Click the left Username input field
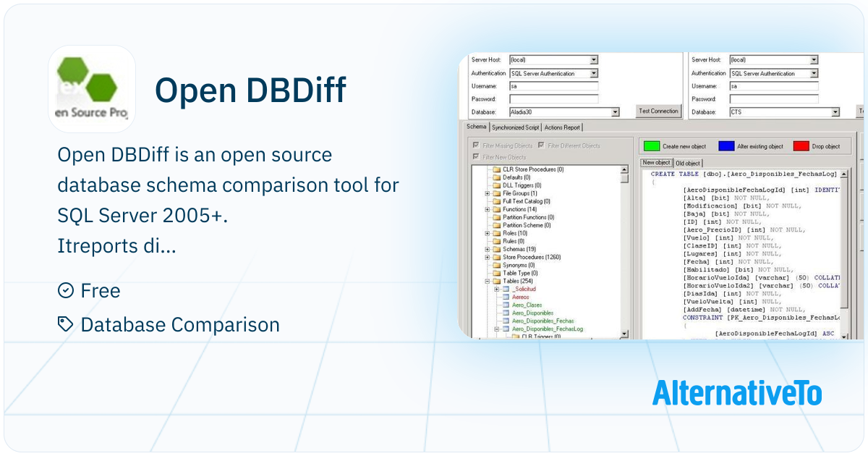The image size is (868, 456). (x=554, y=86)
